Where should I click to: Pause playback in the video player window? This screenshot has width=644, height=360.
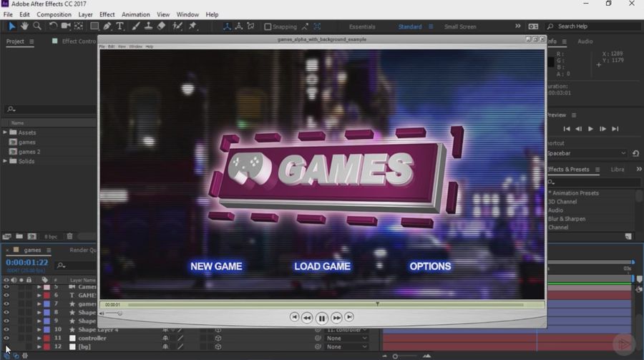(x=321, y=318)
